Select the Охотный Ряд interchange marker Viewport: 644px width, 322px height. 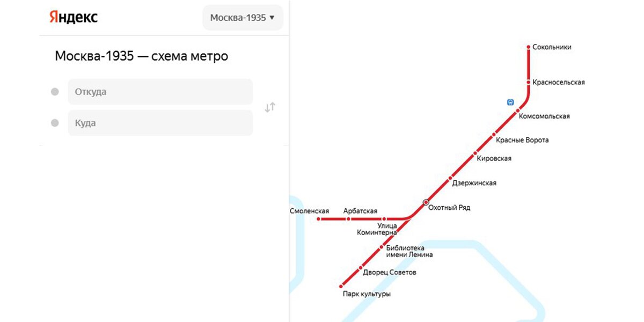(x=426, y=202)
